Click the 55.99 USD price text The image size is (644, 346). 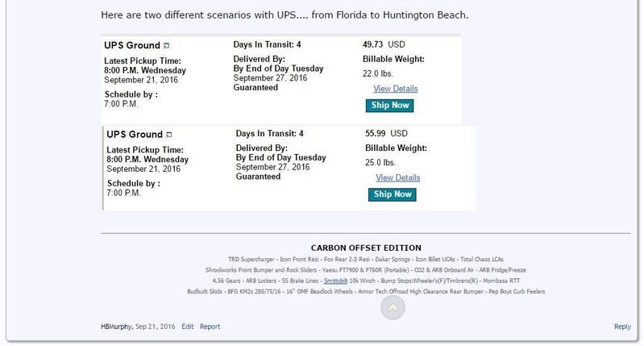386,134
